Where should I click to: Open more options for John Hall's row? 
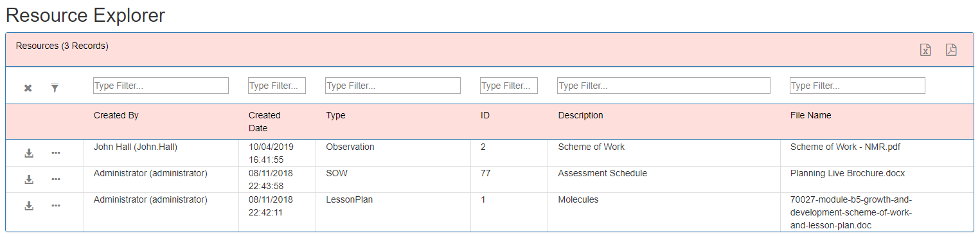click(x=56, y=152)
